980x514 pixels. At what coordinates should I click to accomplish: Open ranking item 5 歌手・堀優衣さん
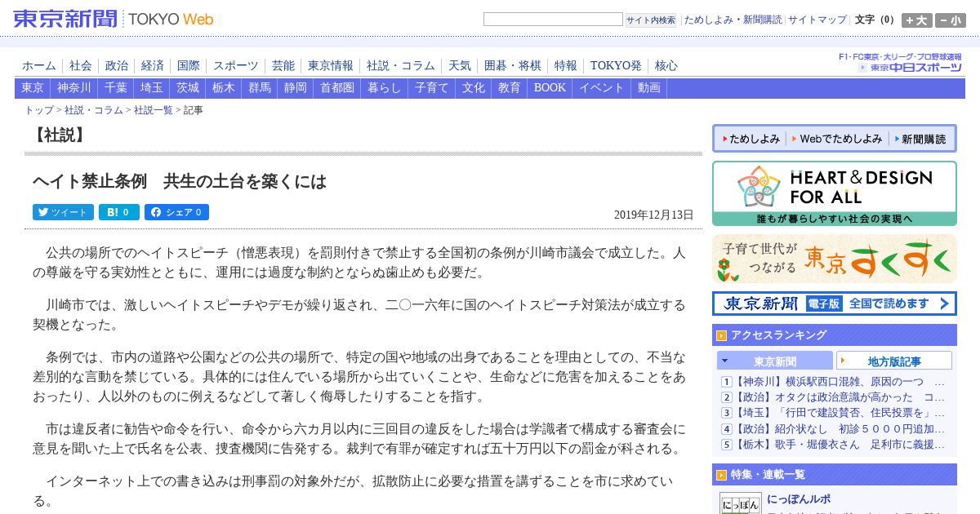click(840, 445)
